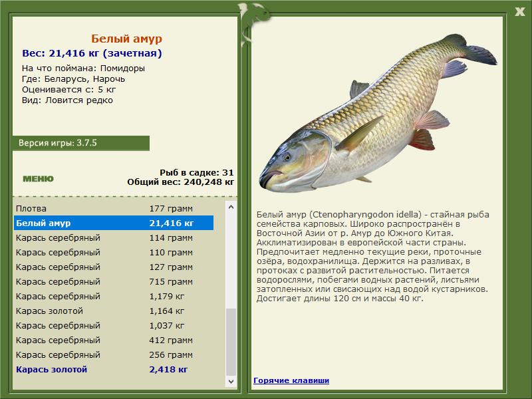This screenshot has width=532, height=399.
Task: Click the Оценивается с: 5 кг line
Action: point(69,90)
